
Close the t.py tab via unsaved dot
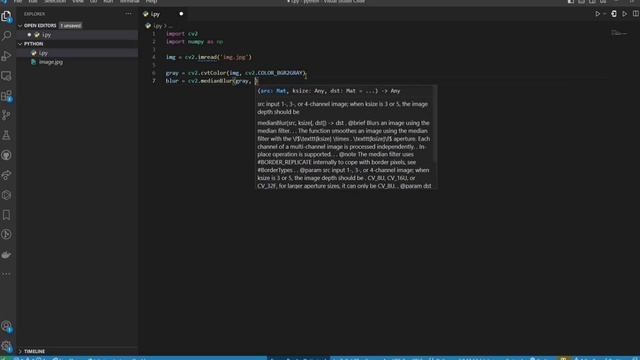click(181, 14)
